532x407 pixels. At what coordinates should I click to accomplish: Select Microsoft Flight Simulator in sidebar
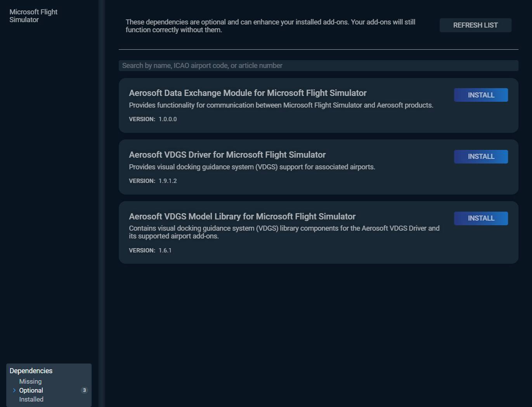pyautogui.click(x=33, y=16)
